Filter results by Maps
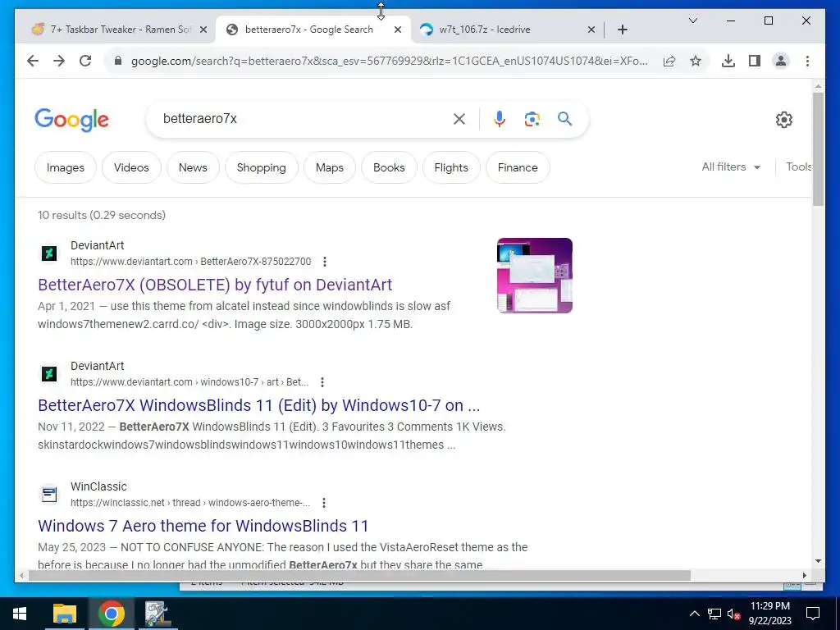Viewport: 840px width, 630px height. click(x=330, y=167)
